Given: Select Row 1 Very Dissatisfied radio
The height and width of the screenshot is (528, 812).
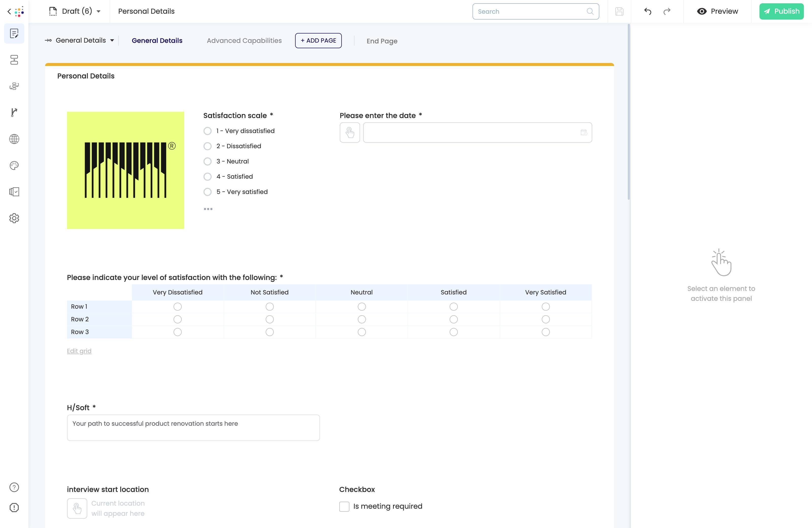Looking at the screenshot, I should coord(177,306).
